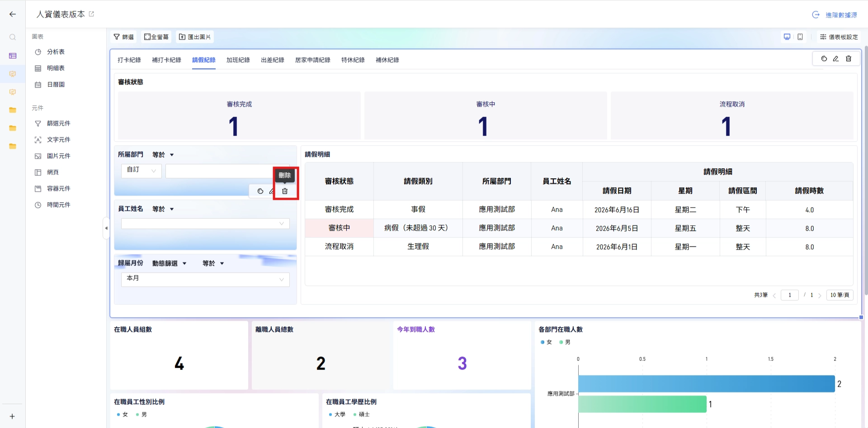Select the 請假紀錄 tab
Viewport: 868px width, 428px height.
pos(204,60)
